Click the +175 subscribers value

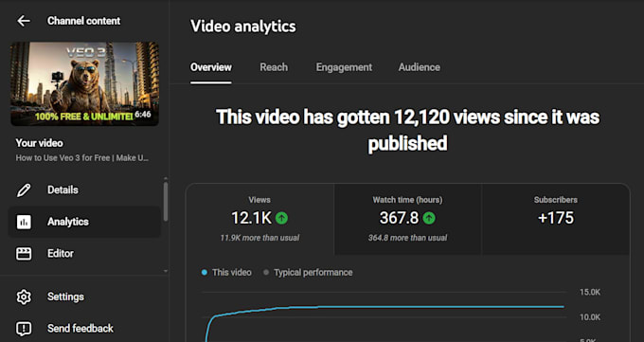[x=555, y=218]
